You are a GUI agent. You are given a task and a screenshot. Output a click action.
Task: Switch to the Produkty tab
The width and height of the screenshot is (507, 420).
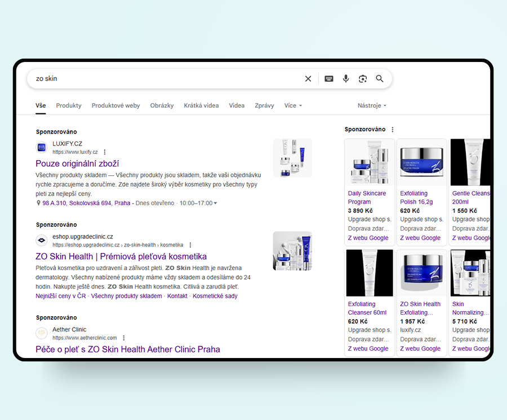point(69,105)
